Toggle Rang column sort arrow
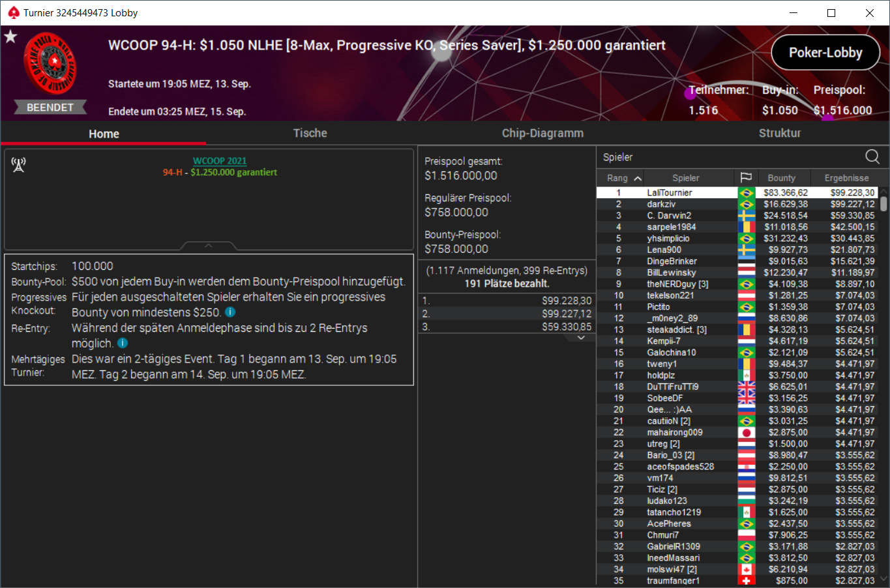 [638, 178]
